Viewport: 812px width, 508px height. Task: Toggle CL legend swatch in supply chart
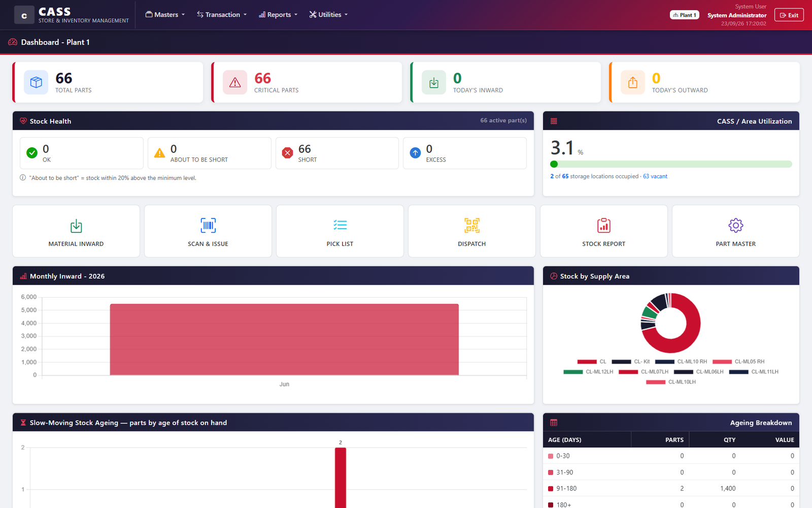[x=587, y=362]
